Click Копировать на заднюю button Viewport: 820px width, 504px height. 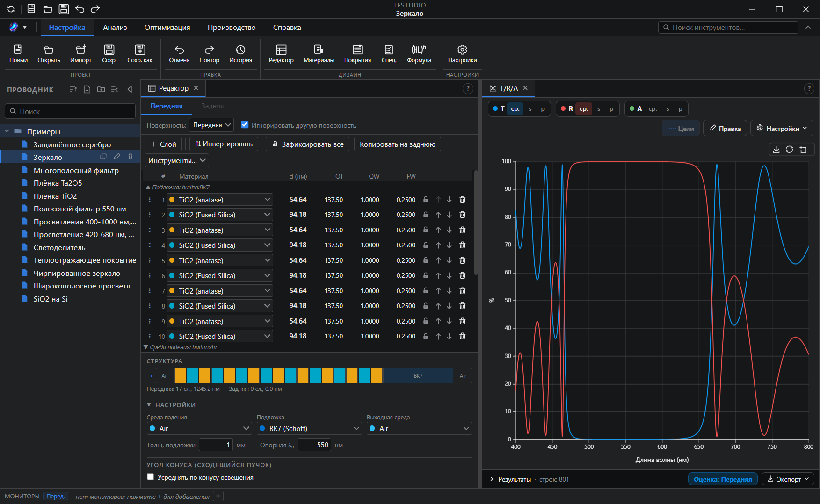tap(398, 144)
